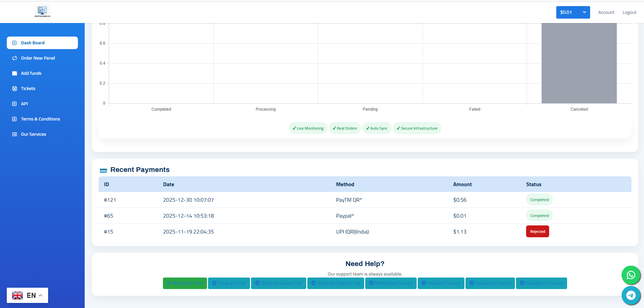The image size is (644, 308).
Task: Click the DigitalPanel logo in header
Action: point(42,12)
